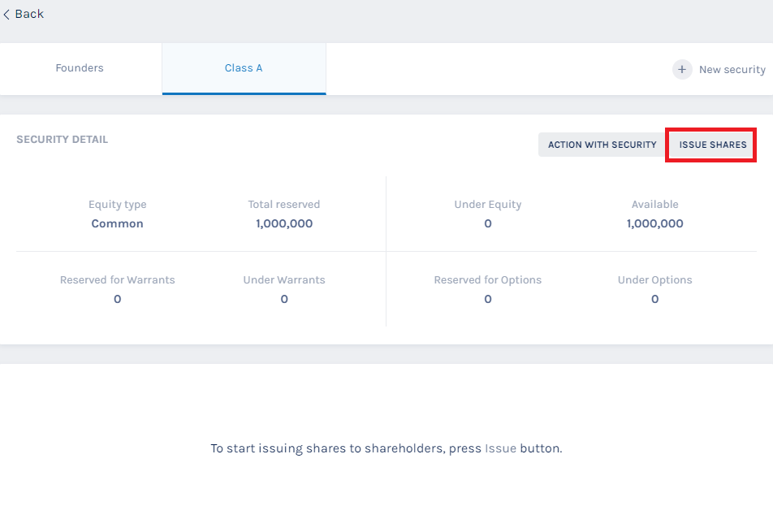The height and width of the screenshot is (532, 773).
Task: Click the Issue Shares button
Action: [x=712, y=145]
